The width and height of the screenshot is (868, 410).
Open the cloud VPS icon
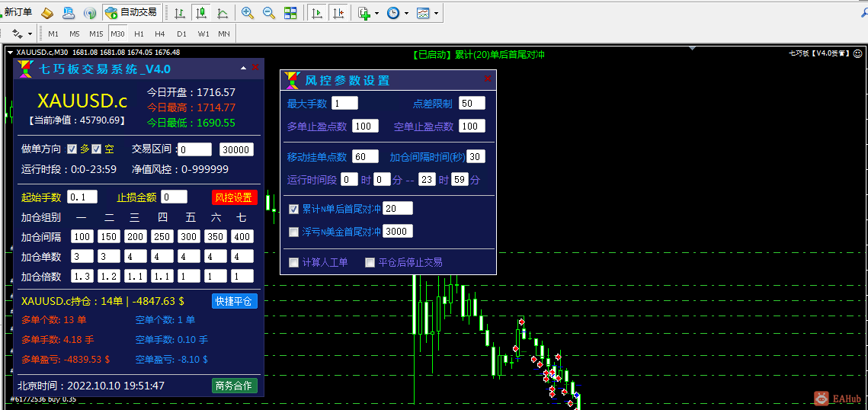68,12
